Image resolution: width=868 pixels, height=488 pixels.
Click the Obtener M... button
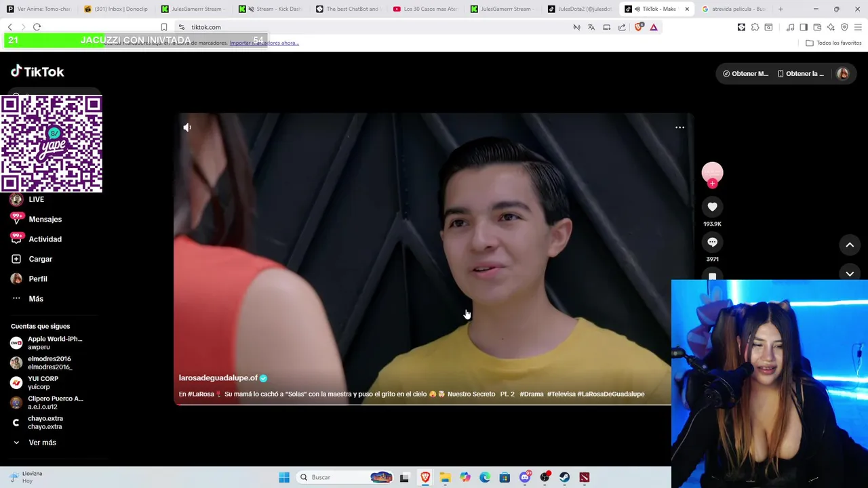(745, 73)
